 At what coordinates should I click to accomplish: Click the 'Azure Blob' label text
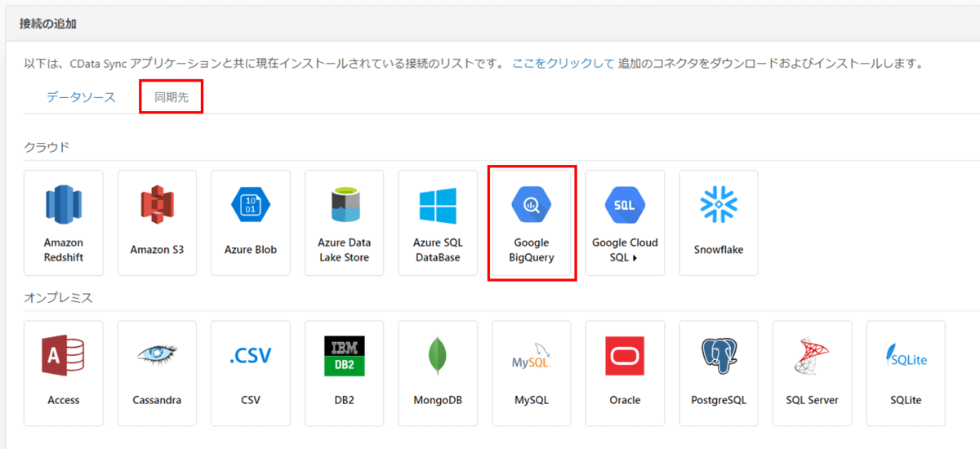click(250, 250)
